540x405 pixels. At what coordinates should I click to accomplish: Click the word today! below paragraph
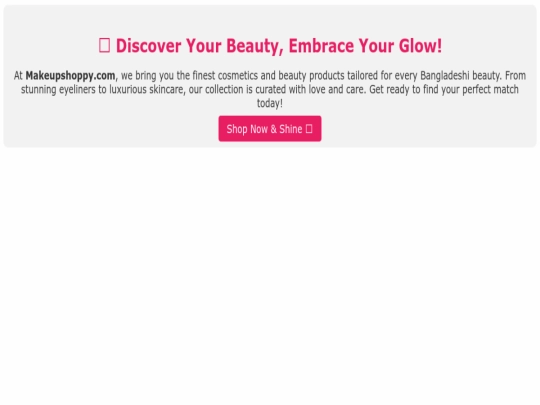(270, 103)
